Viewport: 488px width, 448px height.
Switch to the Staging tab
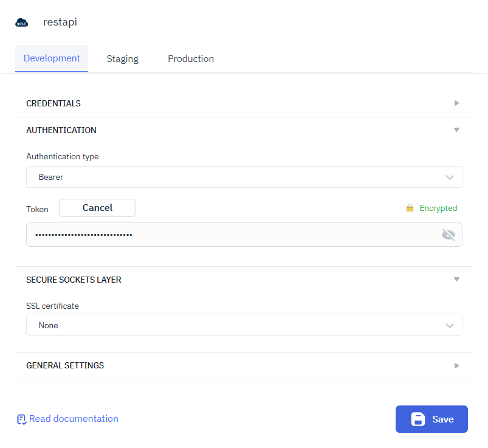[122, 59]
